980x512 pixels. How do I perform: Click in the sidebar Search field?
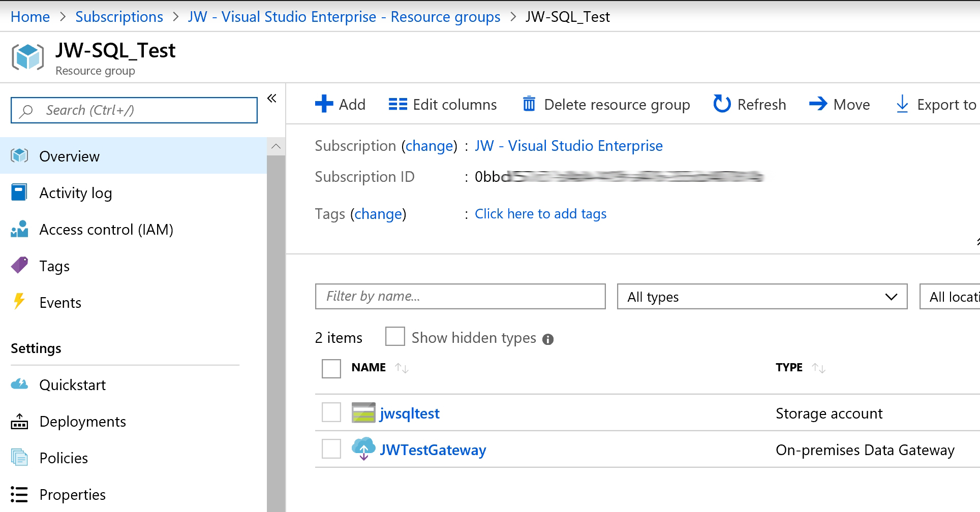coord(134,110)
